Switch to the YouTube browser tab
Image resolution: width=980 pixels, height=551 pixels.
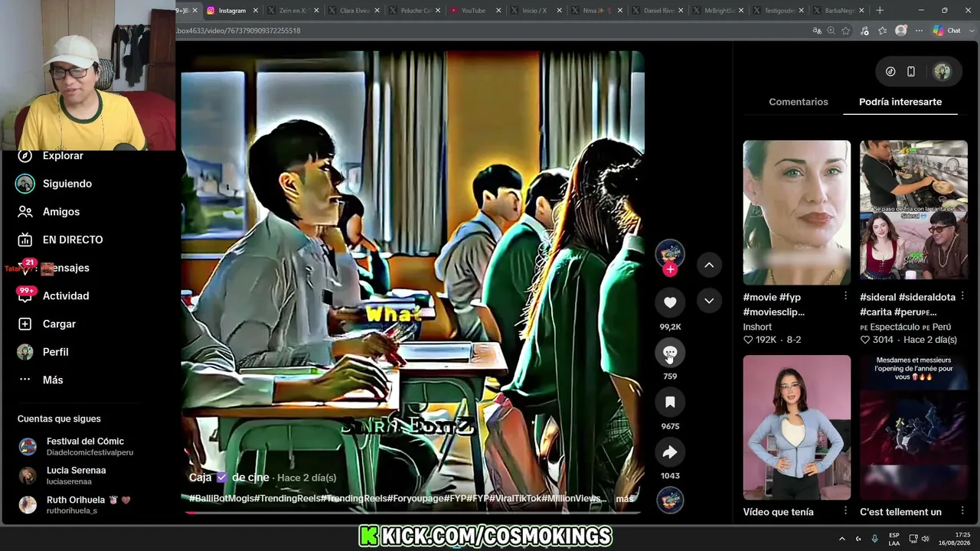point(474,11)
